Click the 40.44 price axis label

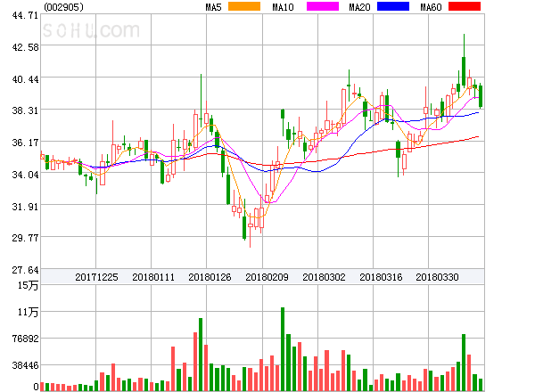coord(25,79)
